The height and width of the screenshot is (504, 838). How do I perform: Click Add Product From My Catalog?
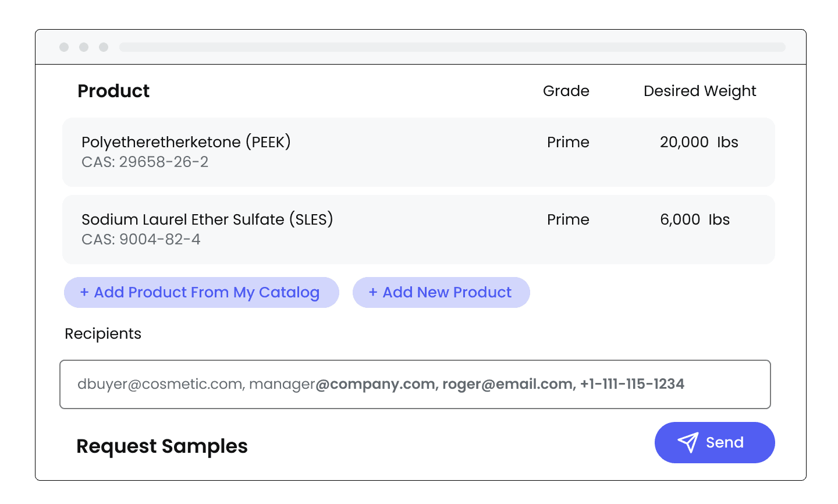coord(201,292)
